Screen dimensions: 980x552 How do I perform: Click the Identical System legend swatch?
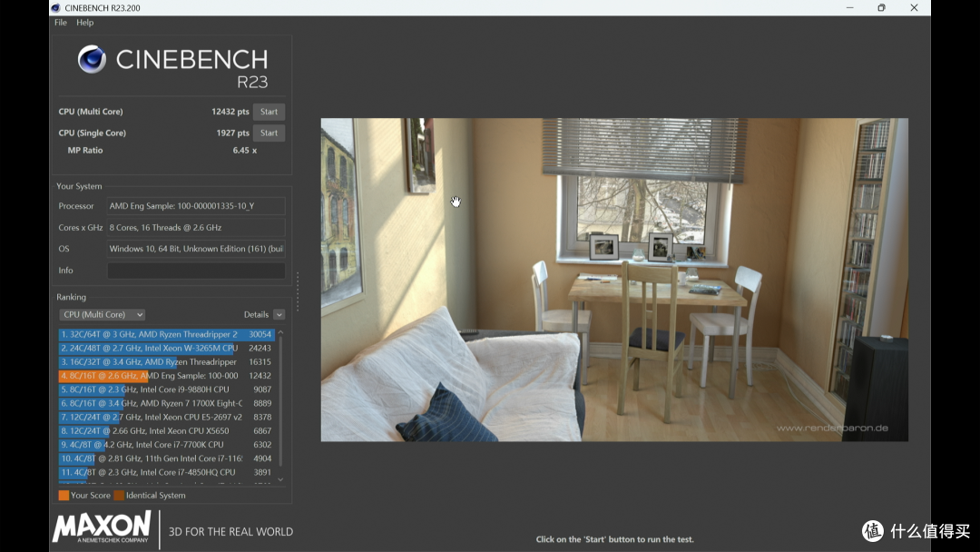[119, 495]
